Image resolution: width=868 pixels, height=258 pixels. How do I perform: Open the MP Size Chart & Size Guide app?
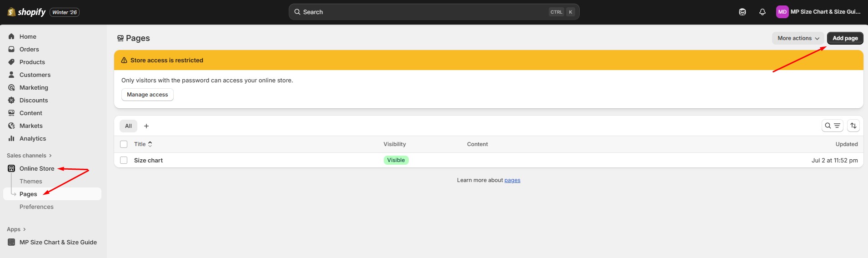pyautogui.click(x=58, y=243)
